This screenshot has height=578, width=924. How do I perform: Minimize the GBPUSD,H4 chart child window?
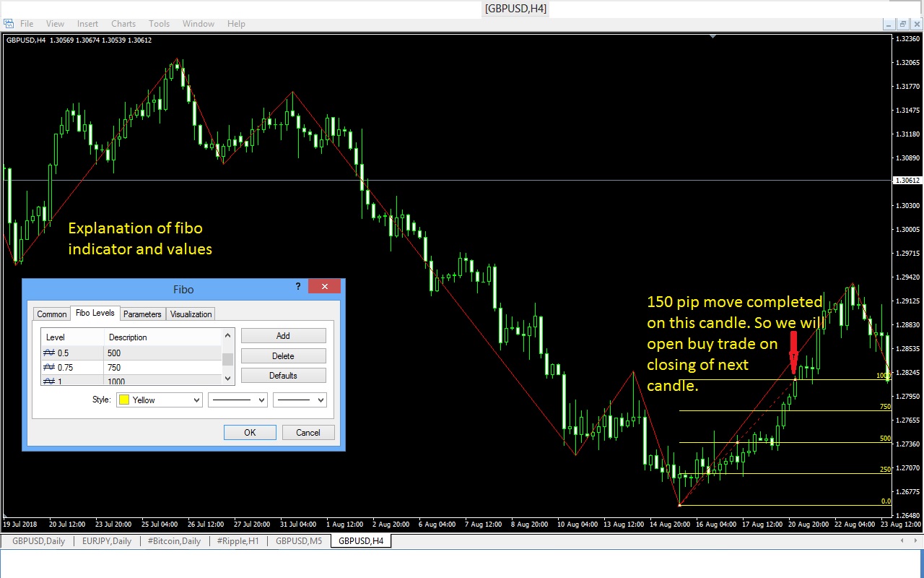(889, 24)
